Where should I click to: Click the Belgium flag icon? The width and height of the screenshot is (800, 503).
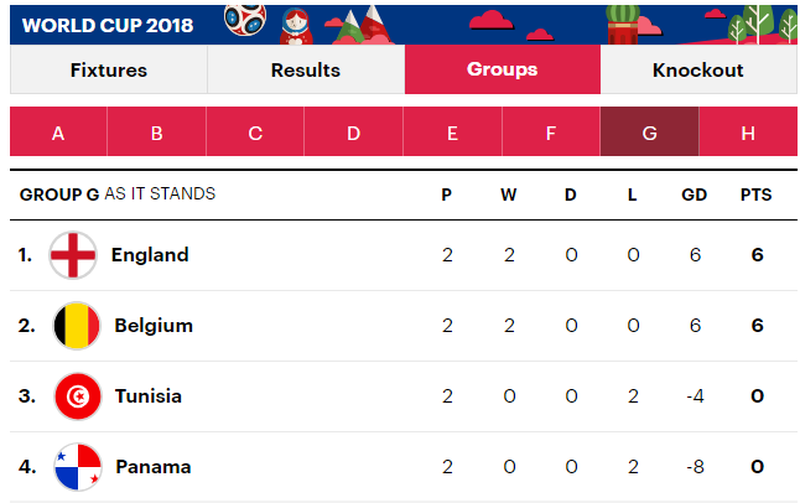click(76, 326)
